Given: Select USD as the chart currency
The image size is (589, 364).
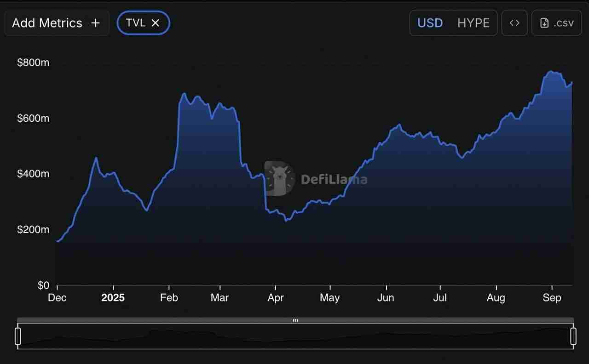Looking at the screenshot, I should (429, 23).
